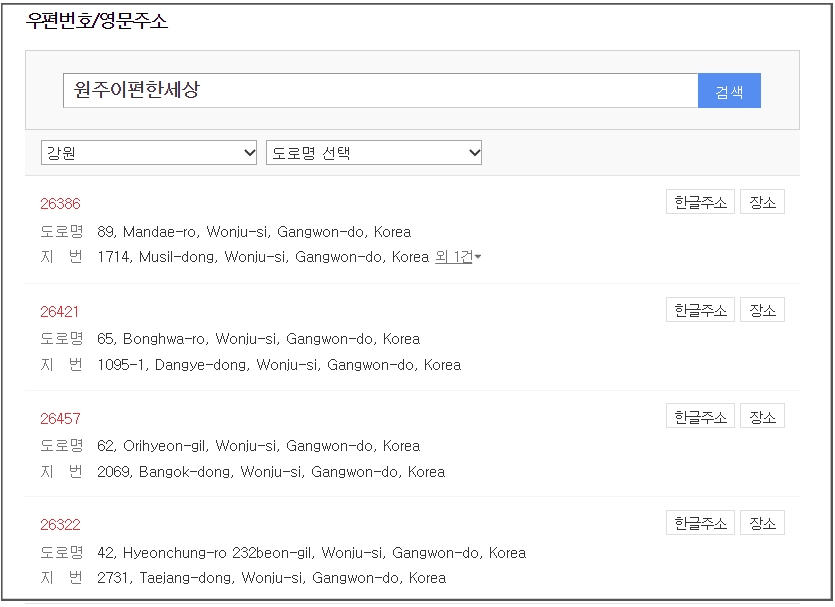Click the blue 검색 search button
This screenshot has width=835, height=607.
[729, 91]
